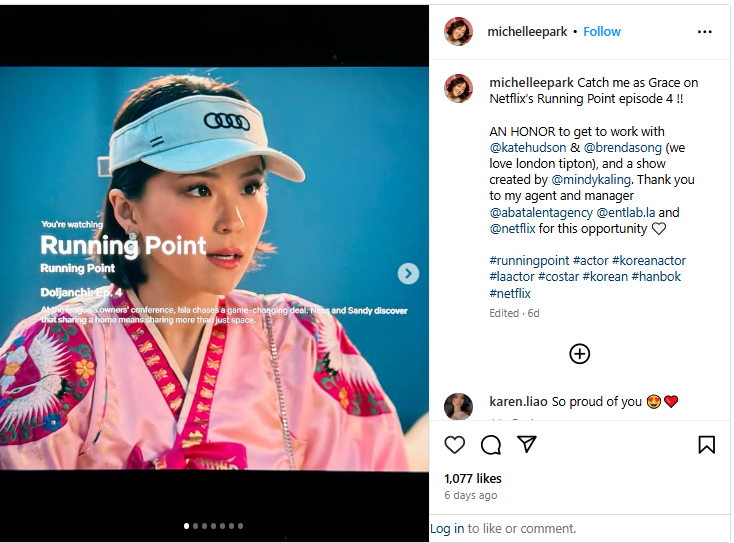Click the '6 days ago' timestamp

(x=470, y=495)
